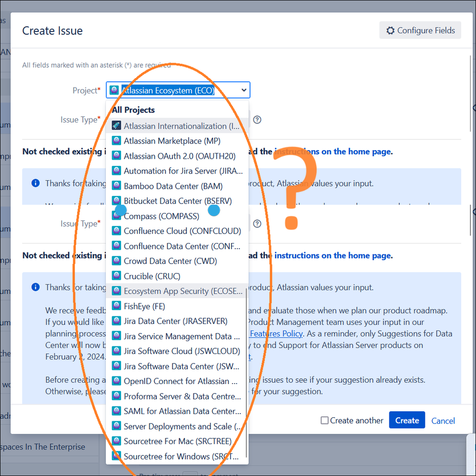Screen dimensions: 476x476
Task: Click the info icon in the Thanks banner
Action: [x=35, y=183]
